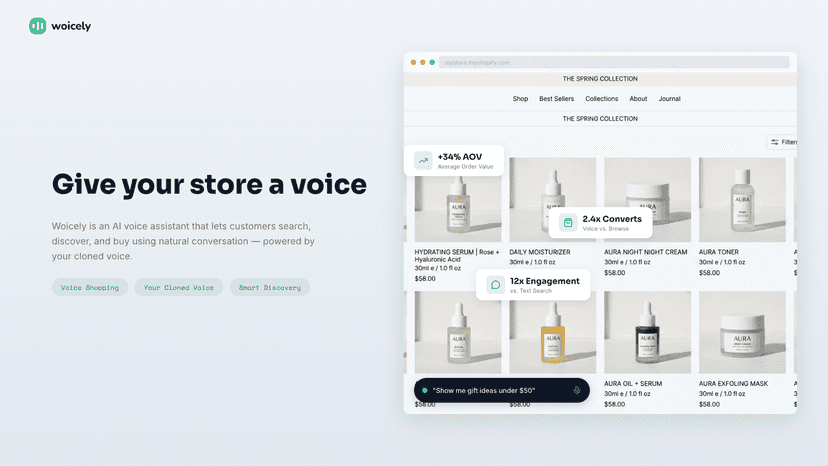
Task: Click the green window dot in mockup browser
Action: pos(432,62)
